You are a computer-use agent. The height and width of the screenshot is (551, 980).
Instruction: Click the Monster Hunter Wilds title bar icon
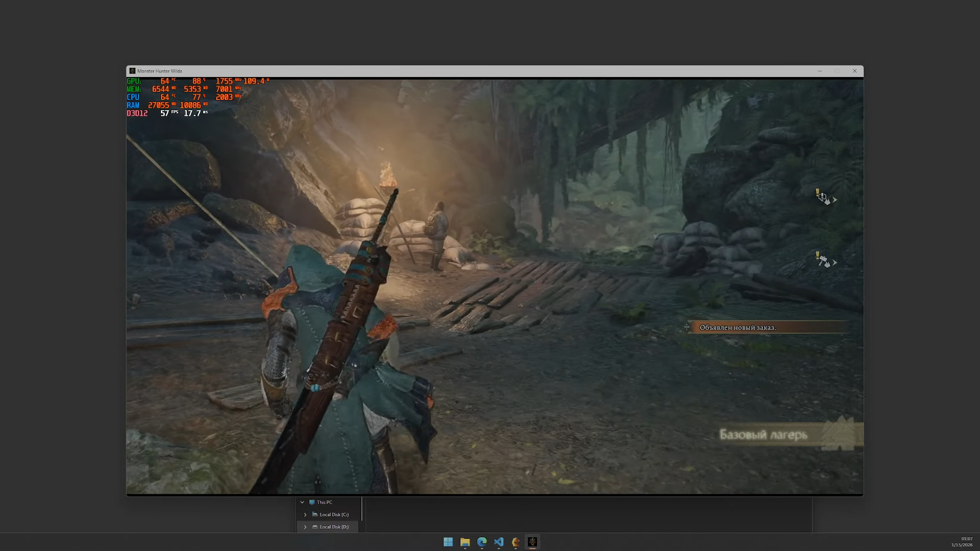(132, 71)
